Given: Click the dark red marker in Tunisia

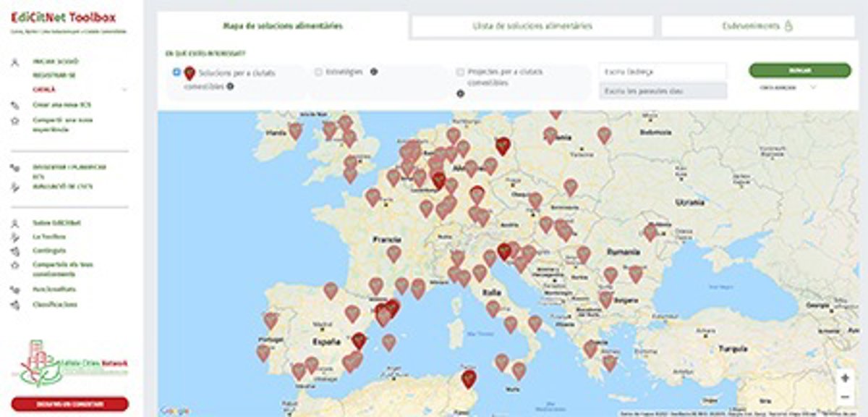Looking at the screenshot, I should click(469, 378).
